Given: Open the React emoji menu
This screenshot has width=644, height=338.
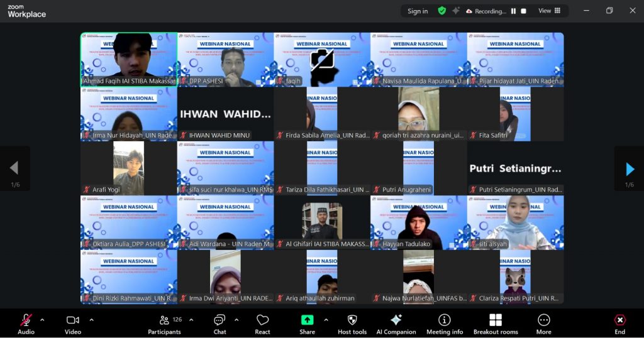Looking at the screenshot, I should [262, 323].
